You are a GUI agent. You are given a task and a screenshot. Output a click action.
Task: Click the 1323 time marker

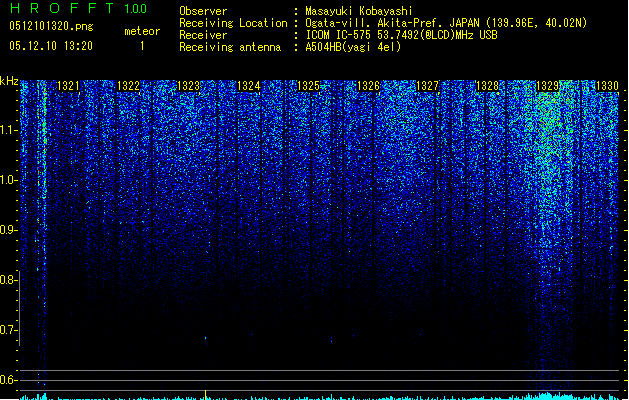click(188, 86)
